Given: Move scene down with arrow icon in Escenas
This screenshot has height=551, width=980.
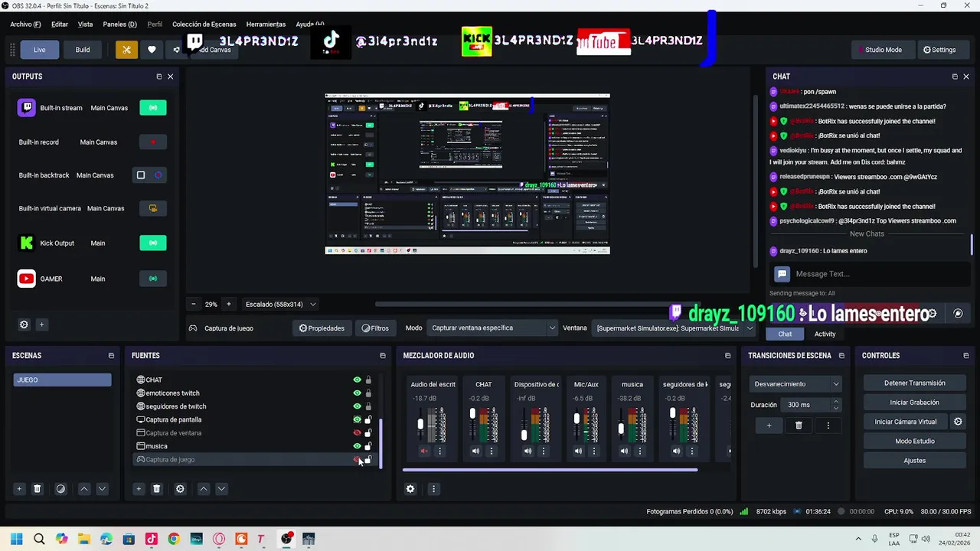Looking at the screenshot, I should [x=102, y=489].
